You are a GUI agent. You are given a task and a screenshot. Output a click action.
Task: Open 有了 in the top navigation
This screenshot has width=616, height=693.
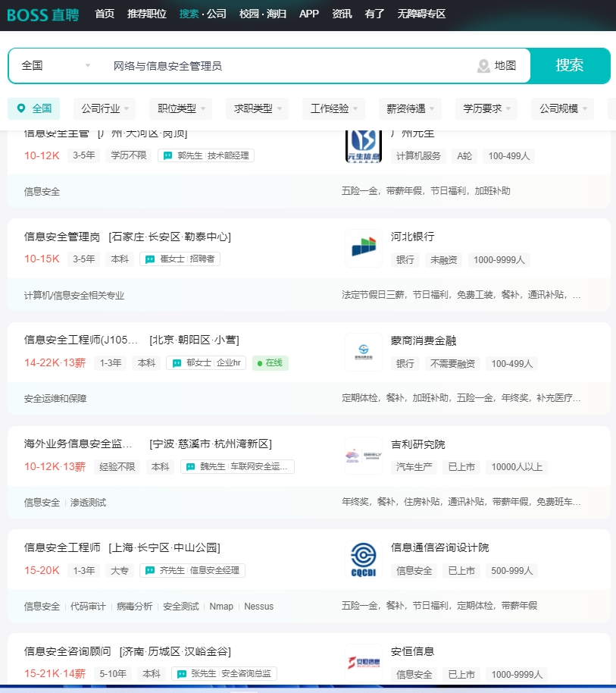pos(374,14)
